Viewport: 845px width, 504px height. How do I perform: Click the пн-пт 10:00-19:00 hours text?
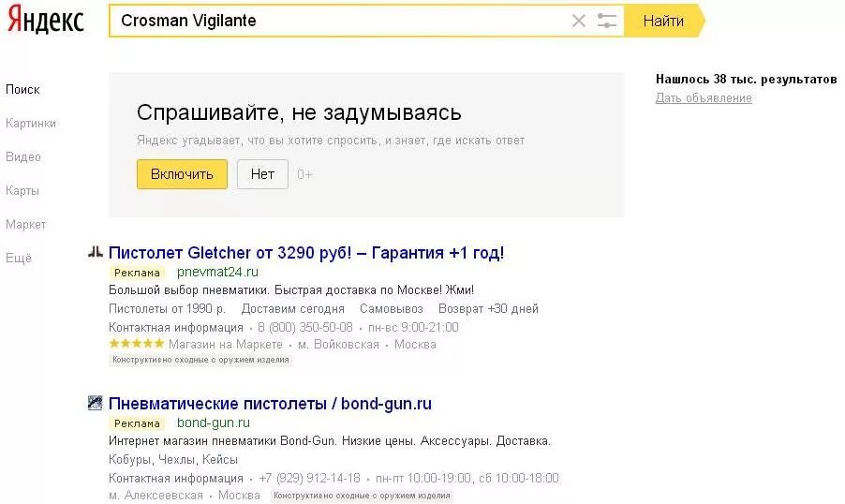[x=423, y=478]
